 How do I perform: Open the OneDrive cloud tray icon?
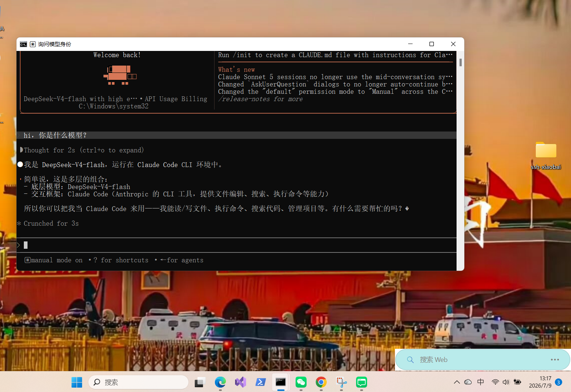pos(468,382)
